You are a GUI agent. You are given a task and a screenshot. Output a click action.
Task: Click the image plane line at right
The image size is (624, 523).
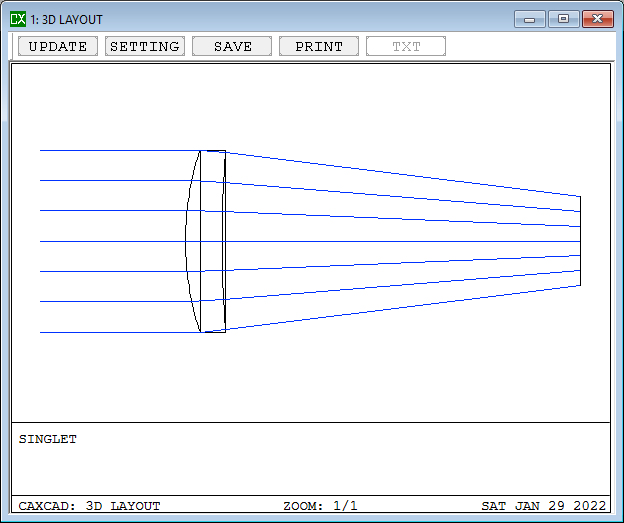[580, 241]
